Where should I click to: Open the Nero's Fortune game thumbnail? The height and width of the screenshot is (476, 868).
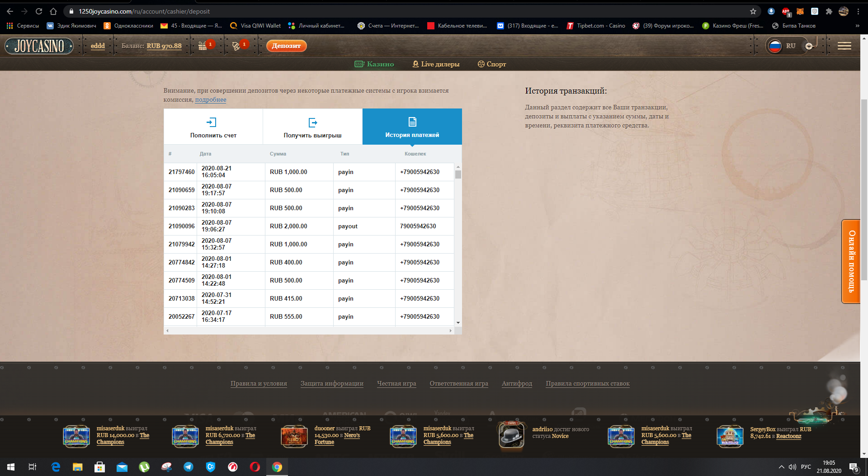pos(294,436)
